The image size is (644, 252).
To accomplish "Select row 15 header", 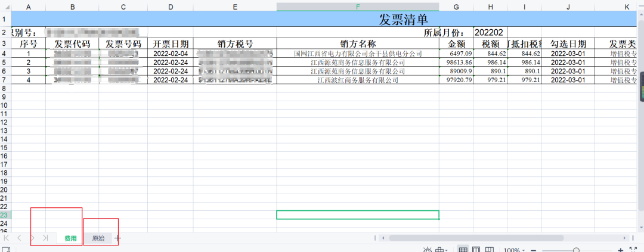I will coord(5,147).
